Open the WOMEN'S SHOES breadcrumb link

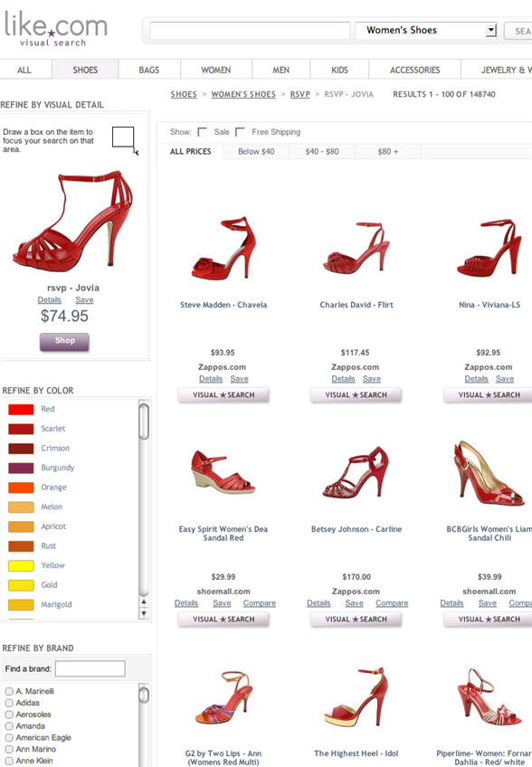point(243,94)
